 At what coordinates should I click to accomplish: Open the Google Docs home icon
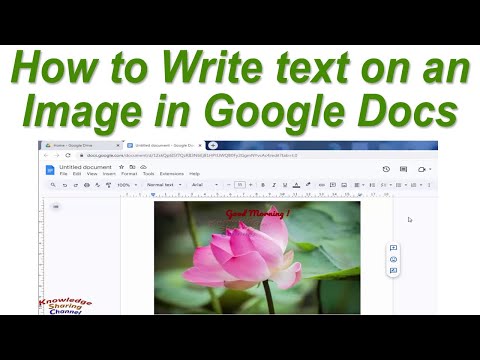pyautogui.click(x=50, y=170)
